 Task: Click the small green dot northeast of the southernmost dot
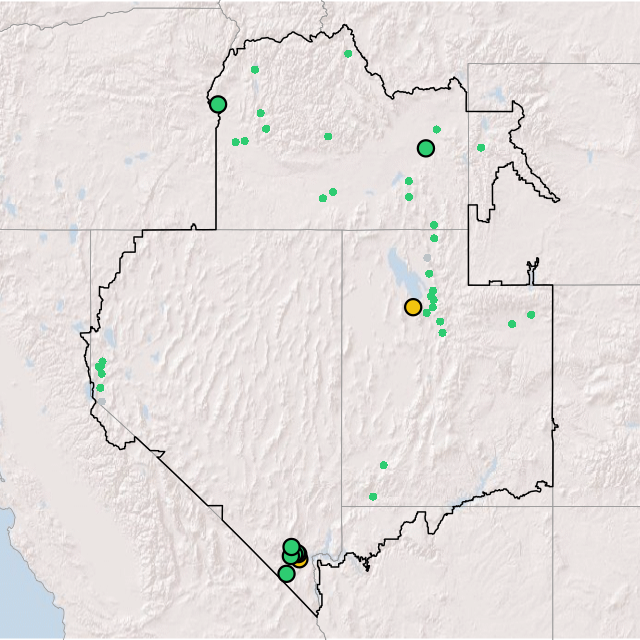383,465
